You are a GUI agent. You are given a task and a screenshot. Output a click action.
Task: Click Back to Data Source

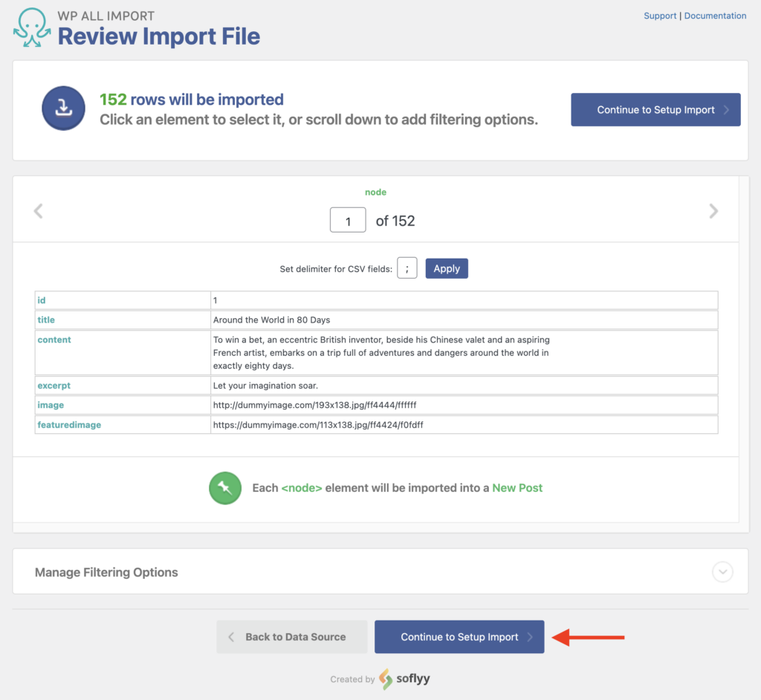(x=291, y=637)
